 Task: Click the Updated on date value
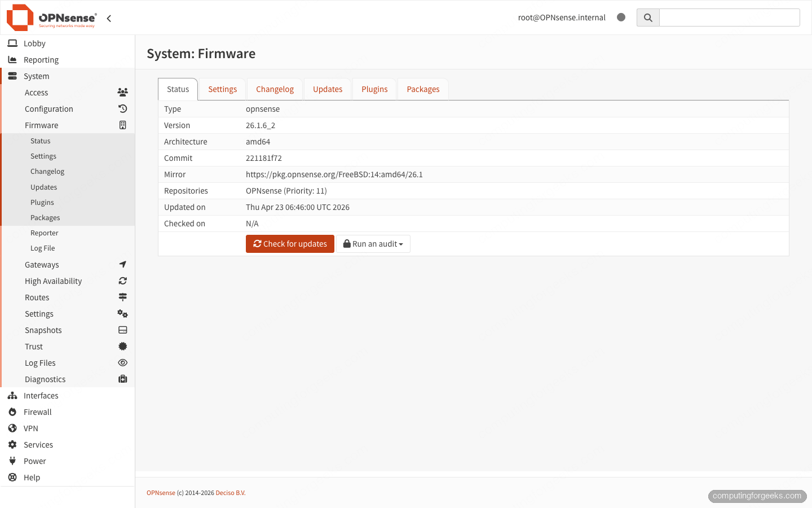[298, 207]
